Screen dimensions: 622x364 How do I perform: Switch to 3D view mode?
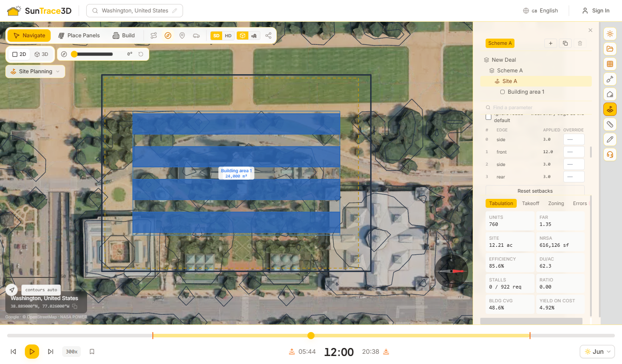(x=41, y=54)
